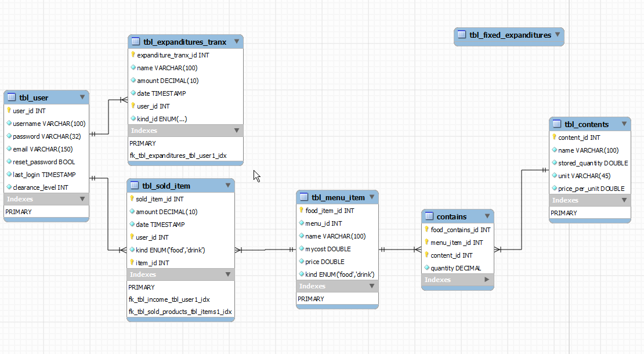Select the tbl_fixed_expanditures table title

click(511, 35)
